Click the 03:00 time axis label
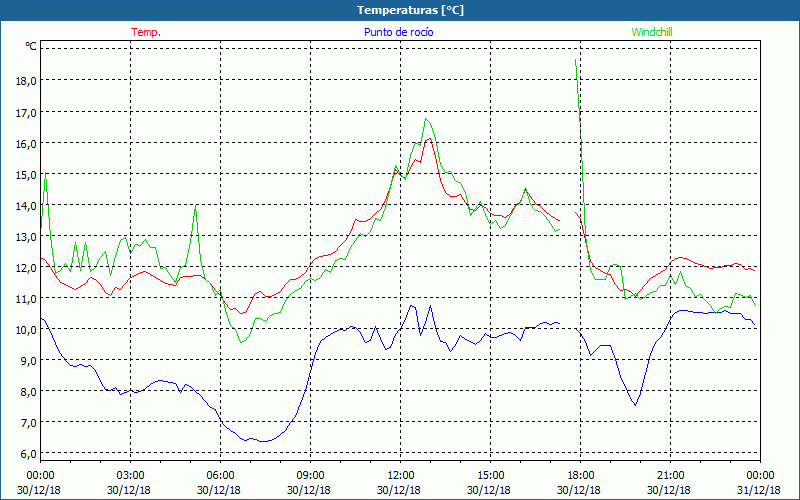The height and width of the screenshot is (500, 800). pos(131,474)
